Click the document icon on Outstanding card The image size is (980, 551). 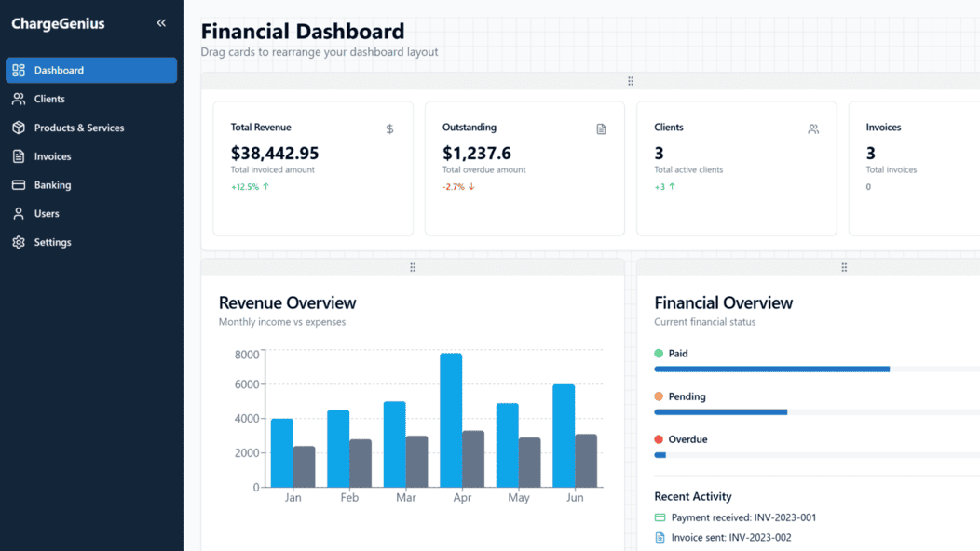(601, 128)
